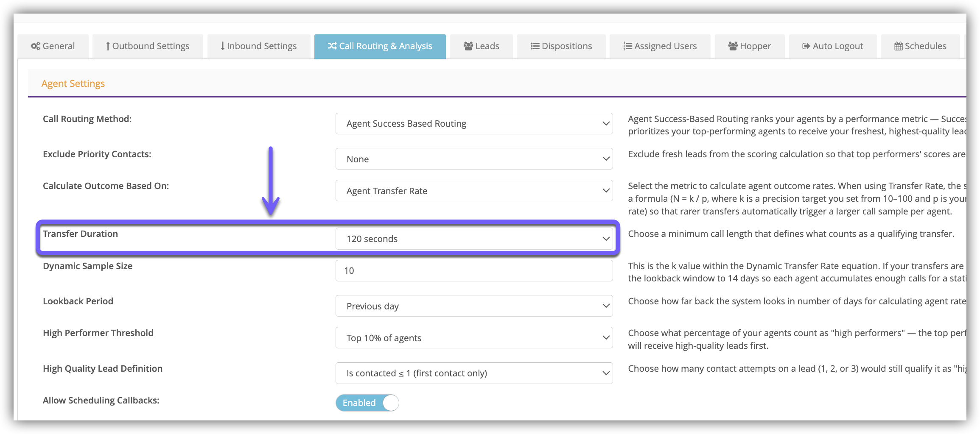Open the Inbound Settings tab

pos(258,46)
